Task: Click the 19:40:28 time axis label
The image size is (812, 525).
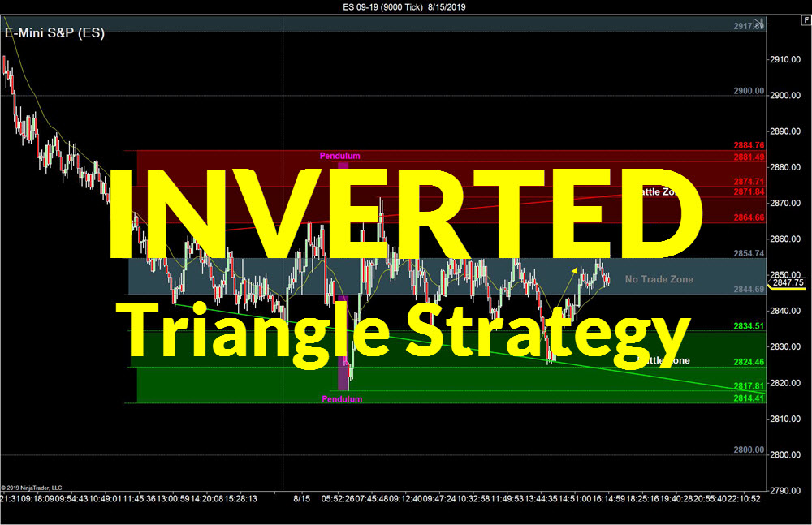Action: click(x=676, y=499)
